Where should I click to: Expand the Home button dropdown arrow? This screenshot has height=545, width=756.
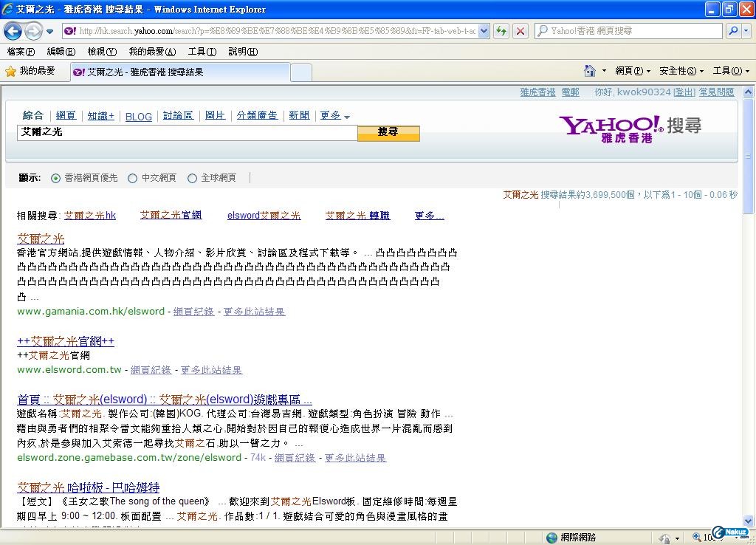tap(604, 71)
